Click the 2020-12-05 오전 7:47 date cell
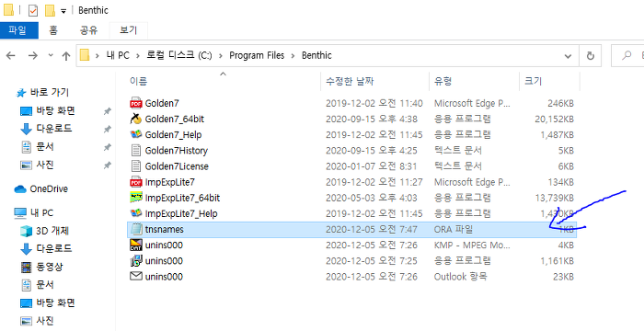The image size is (644, 331). tap(372, 229)
